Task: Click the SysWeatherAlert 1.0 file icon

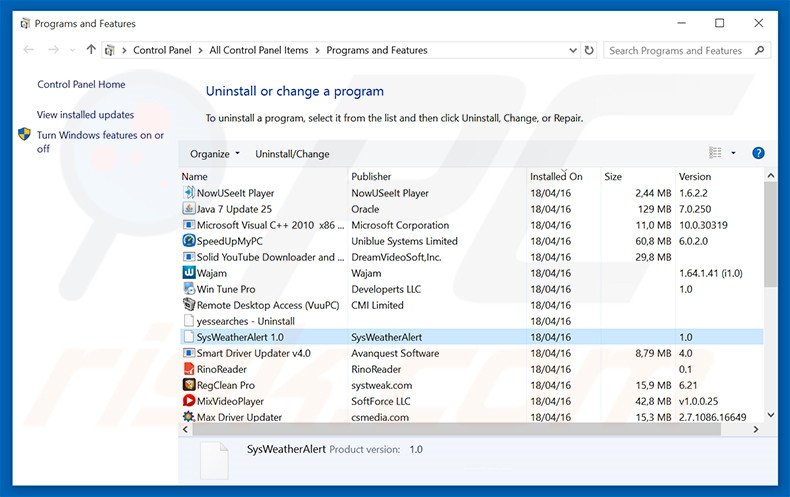Action: click(188, 337)
